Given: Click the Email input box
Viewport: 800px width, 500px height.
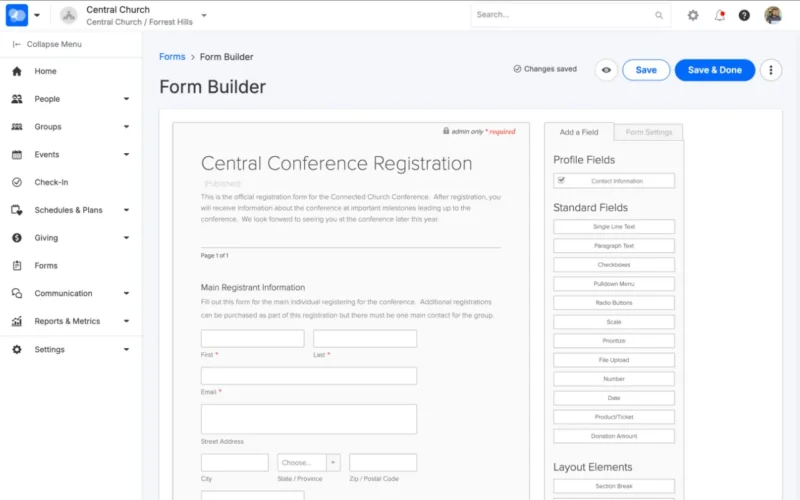Looking at the screenshot, I should 309,376.
